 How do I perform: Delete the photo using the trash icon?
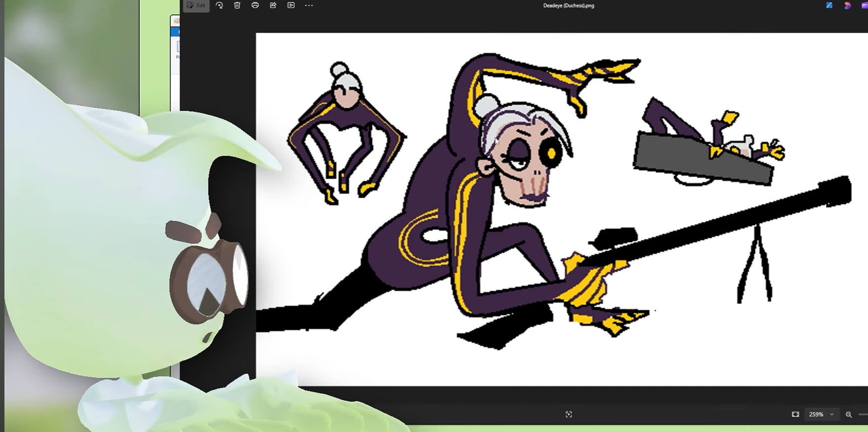(237, 5)
